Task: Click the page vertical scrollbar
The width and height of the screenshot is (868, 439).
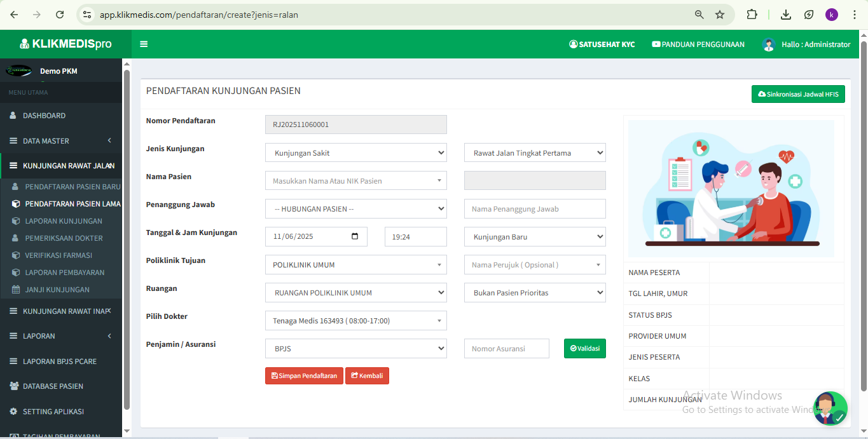Action: click(x=864, y=216)
